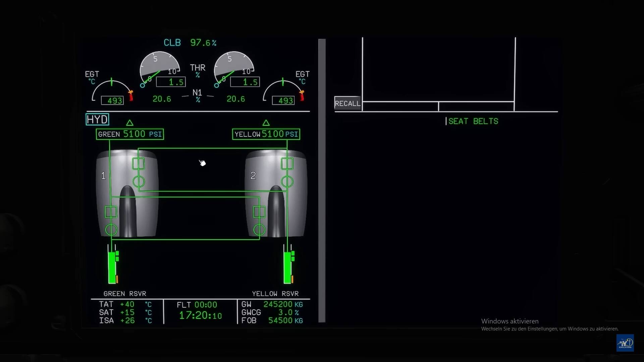Click the GREEN 5100 PSI pressure box
644x362 pixels.
coord(130,134)
